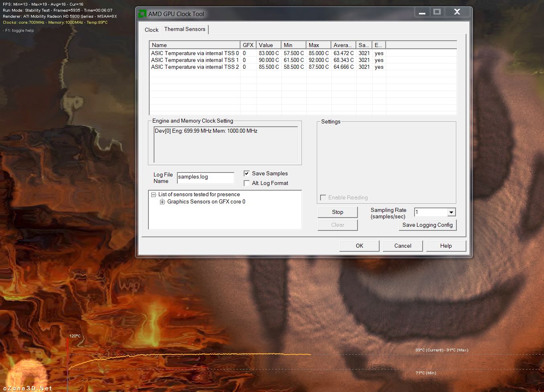This screenshot has width=544, height=392.
Task: Click the Avera... column header
Action: [343, 45]
